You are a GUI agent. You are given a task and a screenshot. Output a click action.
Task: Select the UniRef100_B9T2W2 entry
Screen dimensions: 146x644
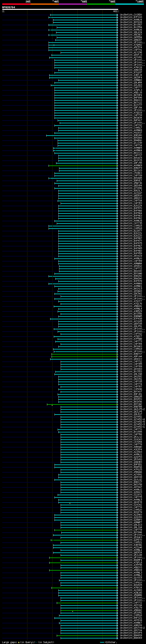click(131, 404)
